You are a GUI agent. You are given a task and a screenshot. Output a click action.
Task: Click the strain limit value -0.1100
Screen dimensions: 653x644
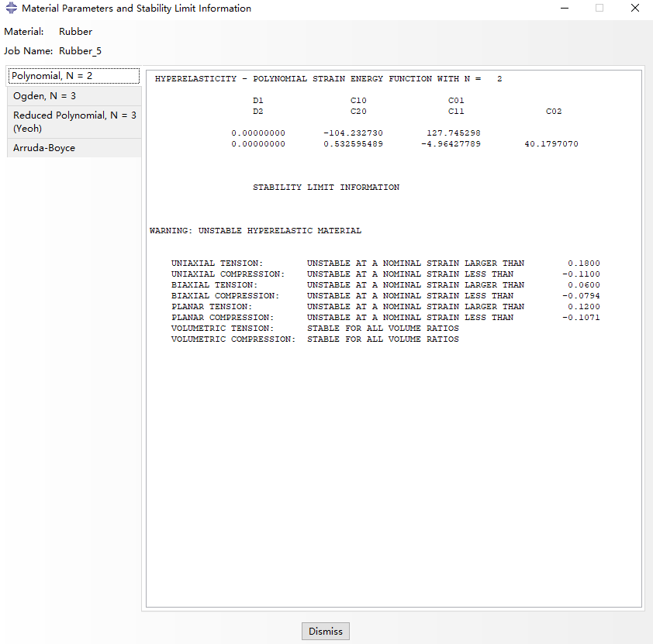581,274
